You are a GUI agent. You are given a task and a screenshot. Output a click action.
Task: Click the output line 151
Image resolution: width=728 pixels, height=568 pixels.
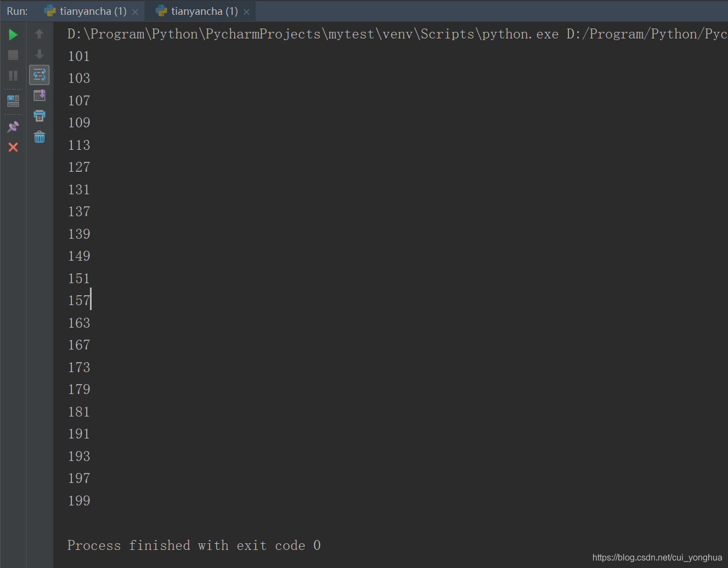click(79, 278)
